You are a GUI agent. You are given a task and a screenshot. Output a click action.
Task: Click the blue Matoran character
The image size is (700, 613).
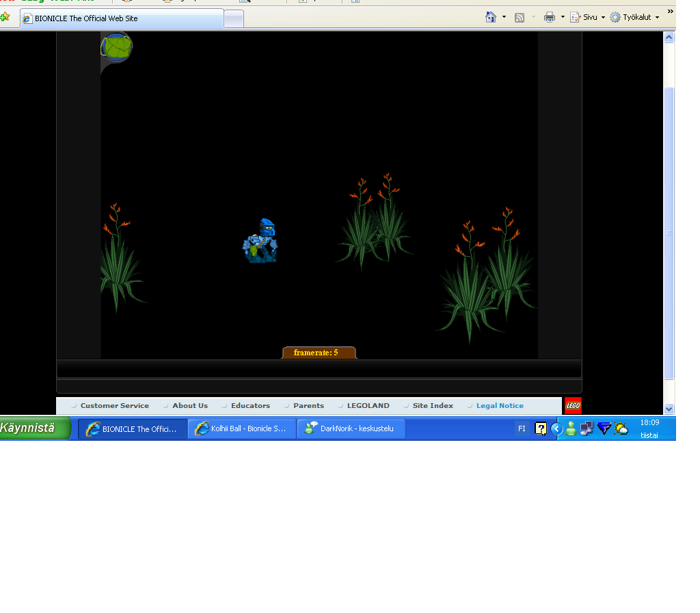[260, 241]
